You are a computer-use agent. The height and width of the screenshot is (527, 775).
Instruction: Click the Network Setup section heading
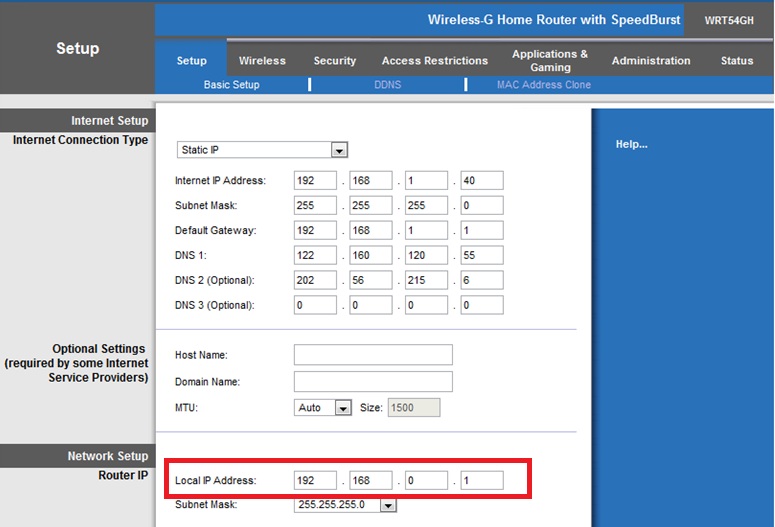pos(108,456)
